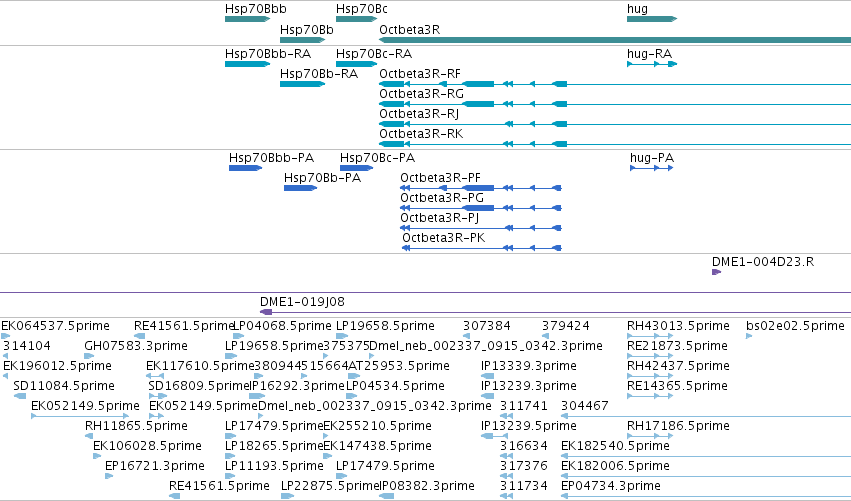The width and height of the screenshot is (851, 501).
Task: Select the DME1-019J08 clone feature
Action: coord(555,312)
